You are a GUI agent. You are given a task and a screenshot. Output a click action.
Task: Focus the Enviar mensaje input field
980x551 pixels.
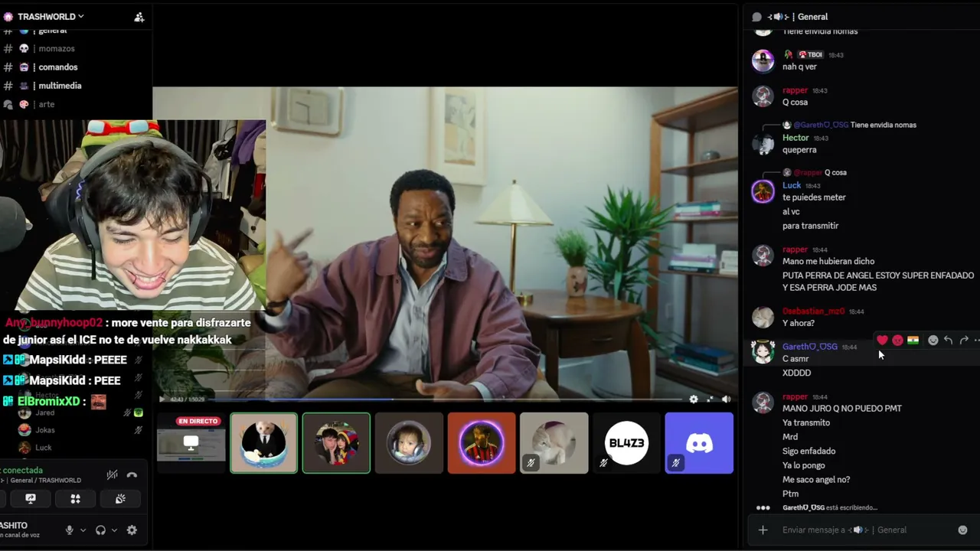(x=865, y=530)
